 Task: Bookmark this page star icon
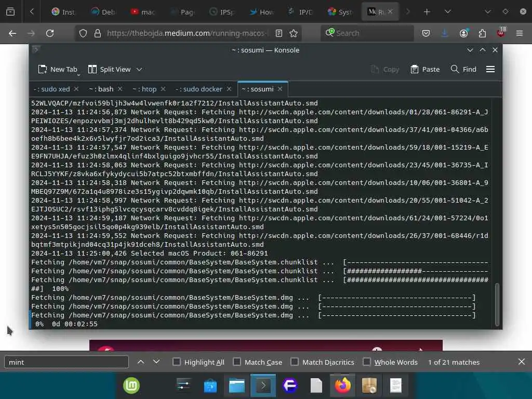[x=294, y=33]
